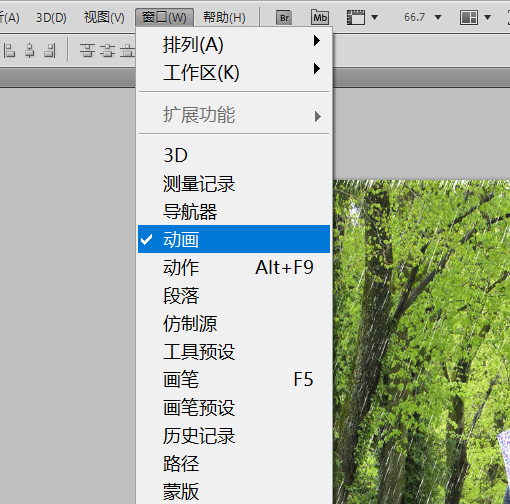
Task: Expand the 工作区(K) submenu
Action: (234, 72)
